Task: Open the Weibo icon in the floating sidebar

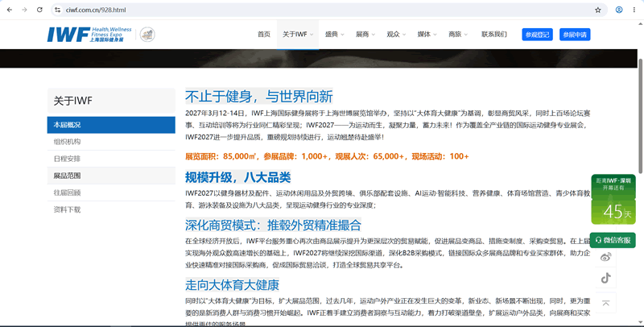Action: tap(606, 258)
